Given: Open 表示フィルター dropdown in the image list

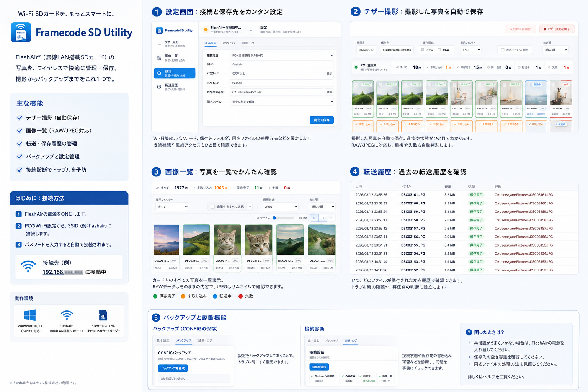Looking at the screenshot, I should pos(172,207).
